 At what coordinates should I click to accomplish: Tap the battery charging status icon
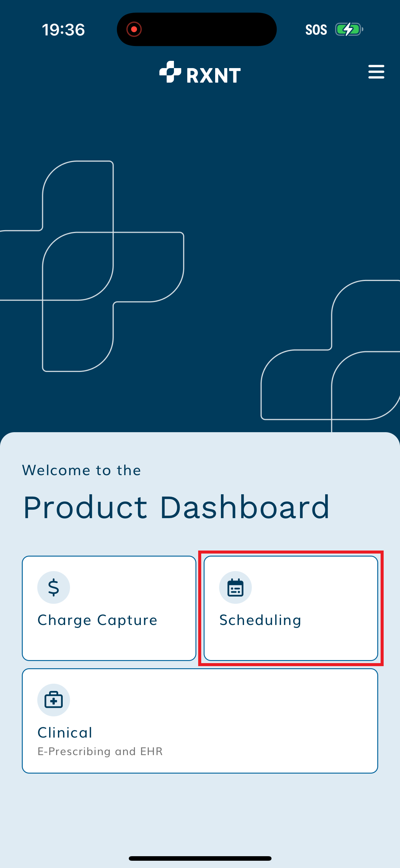pyautogui.click(x=349, y=30)
